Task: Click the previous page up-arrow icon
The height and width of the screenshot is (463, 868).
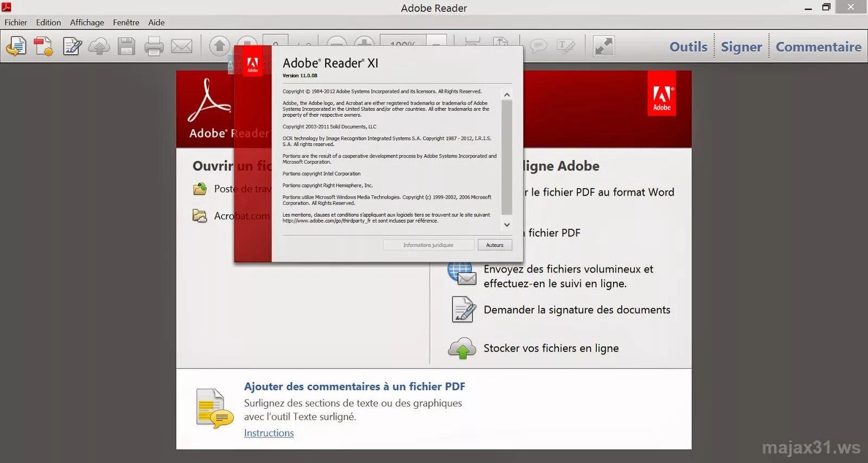Action: (x=220, y=46)
